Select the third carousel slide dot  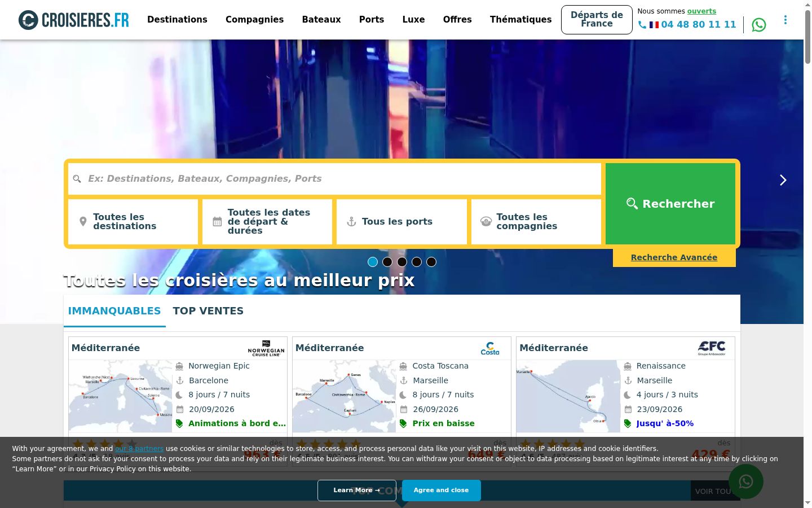pos(402,262)
